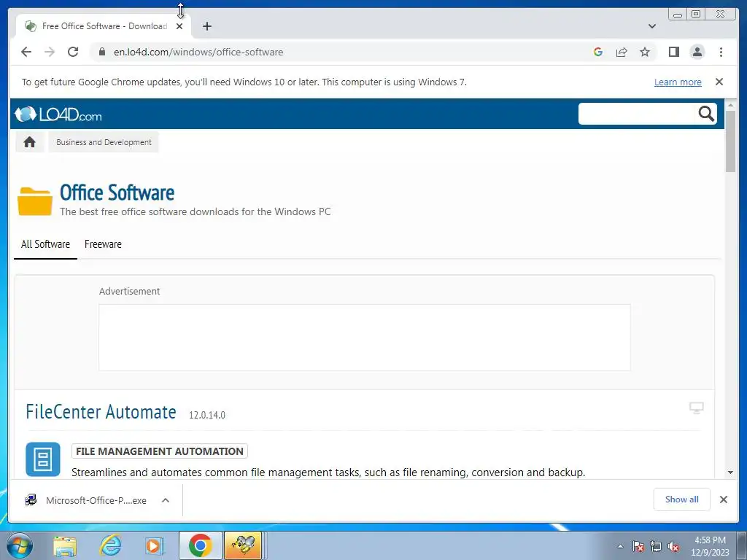Open Windows Explorer from taskbar
Viewport: 747px width, 560px height.
click(x=65, y=545)
